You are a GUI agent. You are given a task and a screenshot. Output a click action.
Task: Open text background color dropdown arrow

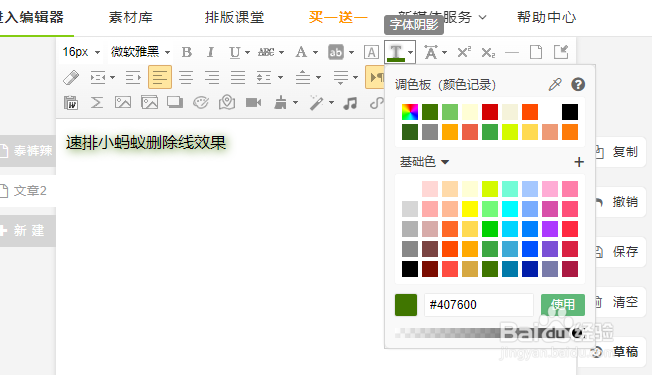[351, 52]
